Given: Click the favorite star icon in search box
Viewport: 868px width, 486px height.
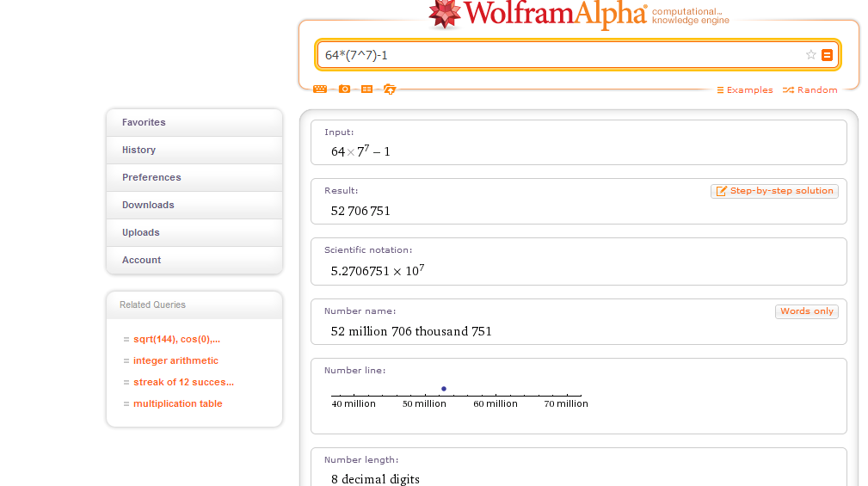Looking at the screenshot, I should point(810,55).
